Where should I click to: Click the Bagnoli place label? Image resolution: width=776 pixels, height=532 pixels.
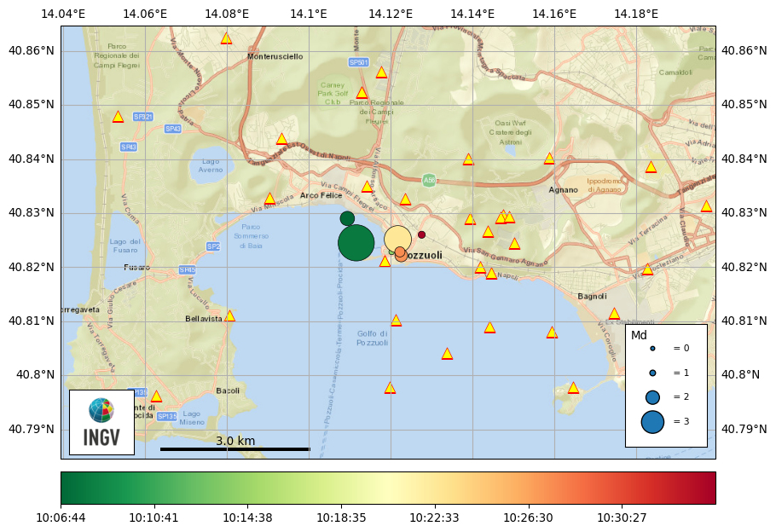(592, 297)
